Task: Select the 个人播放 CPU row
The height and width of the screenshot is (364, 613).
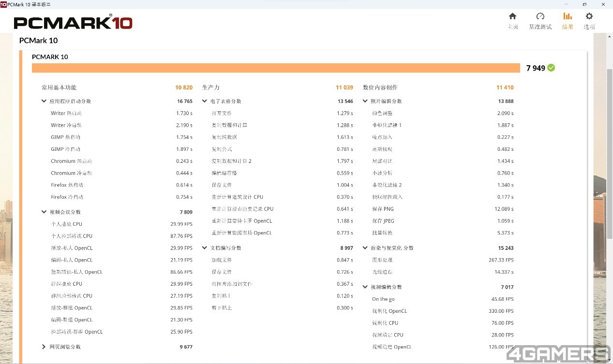Action: point(121,224)
